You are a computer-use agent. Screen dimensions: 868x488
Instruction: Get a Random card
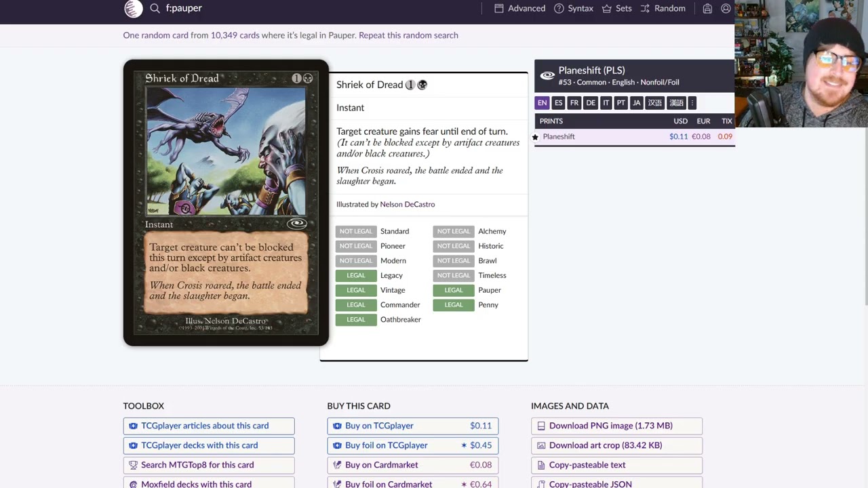pyautogui.click(x=663, y=8)
